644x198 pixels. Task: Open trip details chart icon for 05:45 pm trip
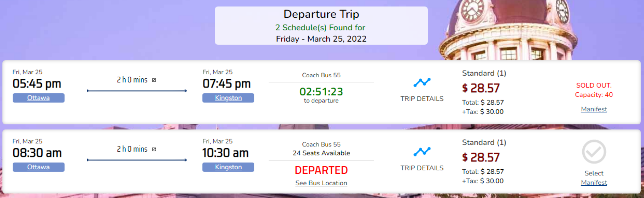(422, 82)
